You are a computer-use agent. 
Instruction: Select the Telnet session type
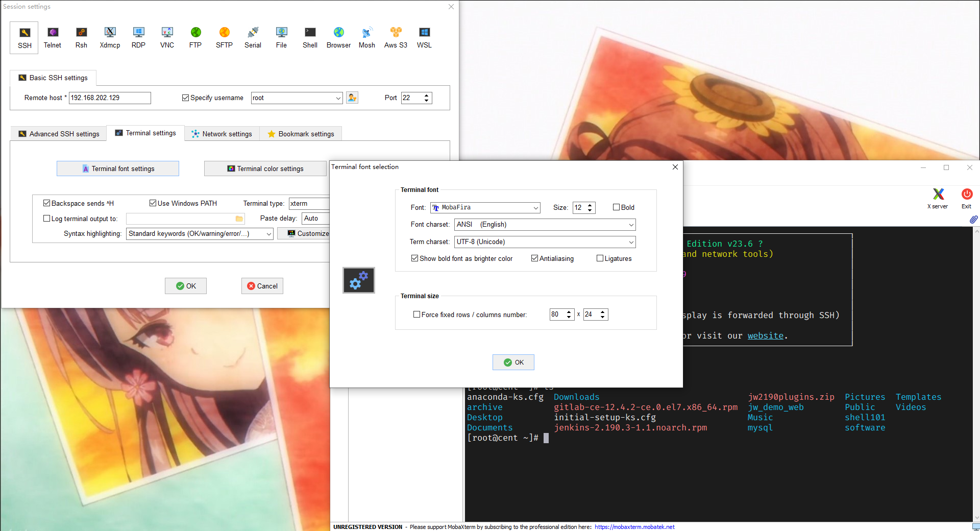[x=53, y=38]
